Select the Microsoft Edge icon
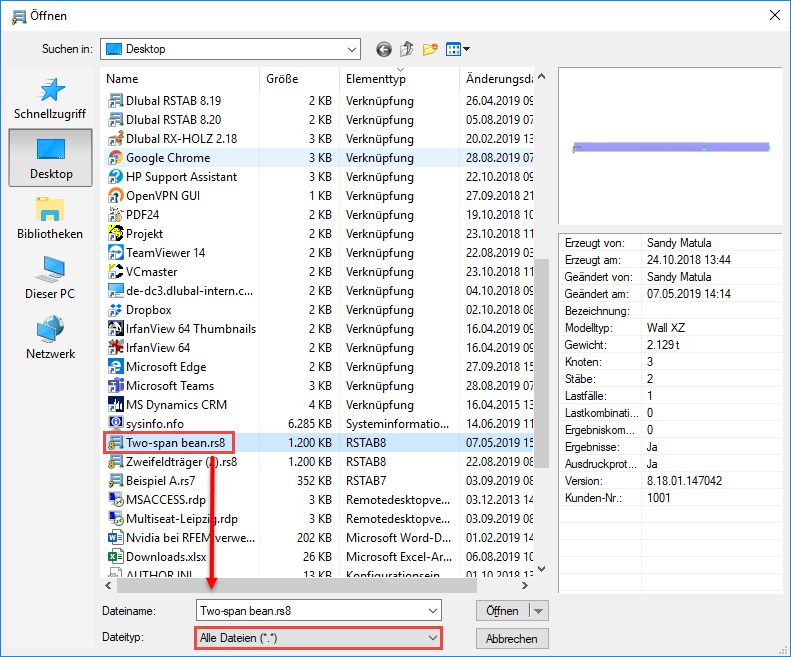The width and height of the screenshot is (791, 657). pos(116,367)
